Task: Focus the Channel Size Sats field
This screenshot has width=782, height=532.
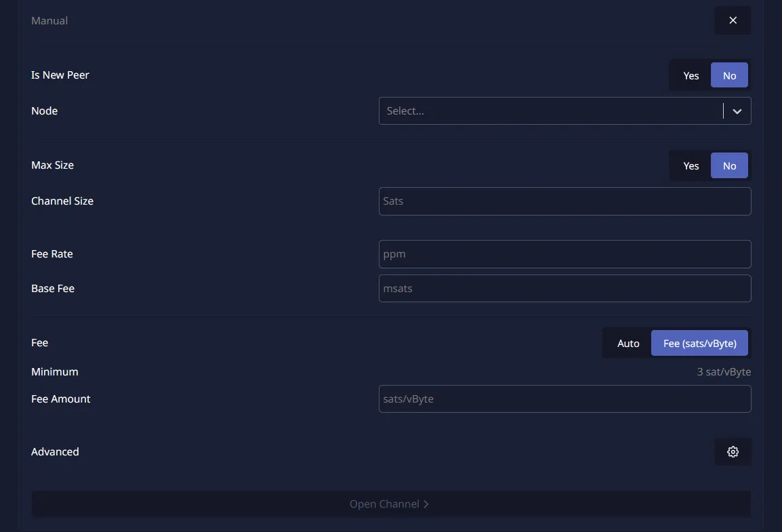Action: [x=564, y=201]
